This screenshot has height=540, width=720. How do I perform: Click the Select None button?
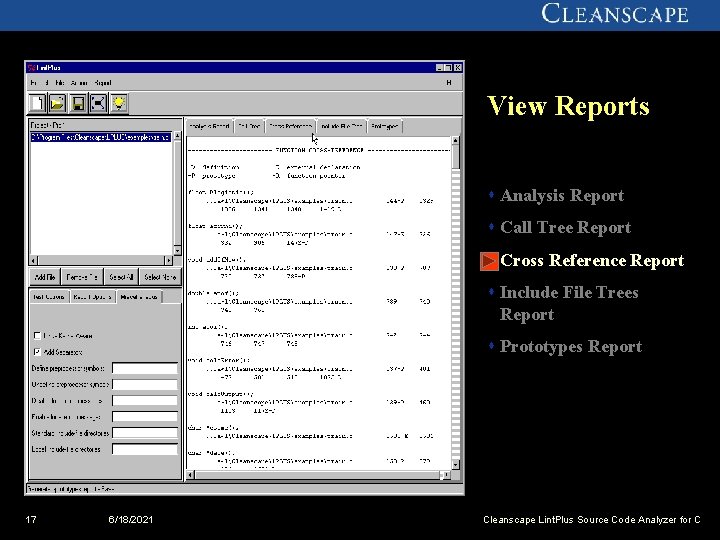pos(160,277)
